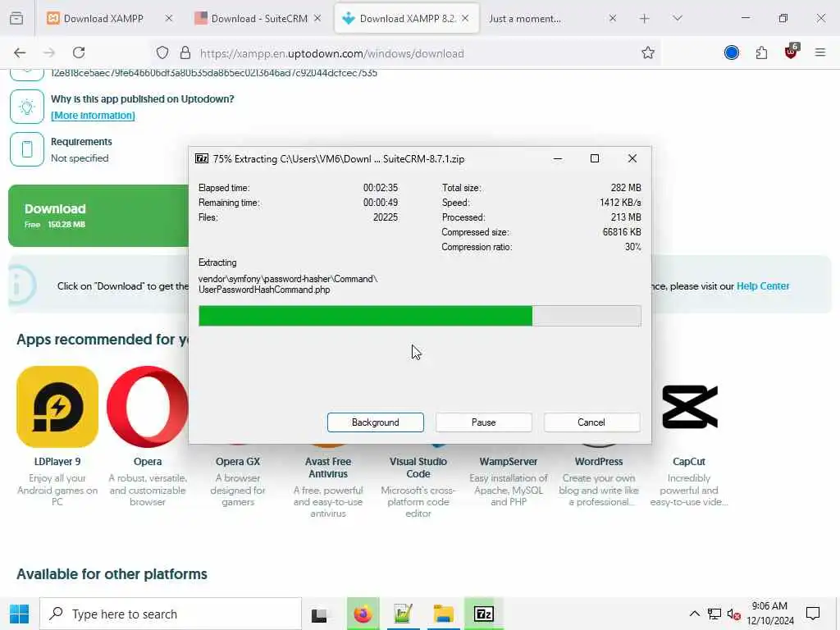840x630 pixels.
Task: Close the Download - SuiteCRM tab
Action: pyautogui.click(x=317, y=18)
